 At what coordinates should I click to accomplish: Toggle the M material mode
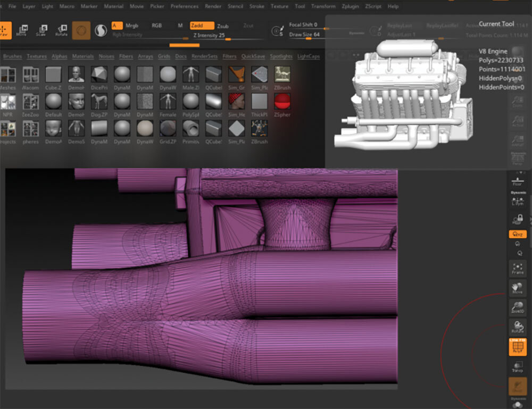[x=180, y=26]
